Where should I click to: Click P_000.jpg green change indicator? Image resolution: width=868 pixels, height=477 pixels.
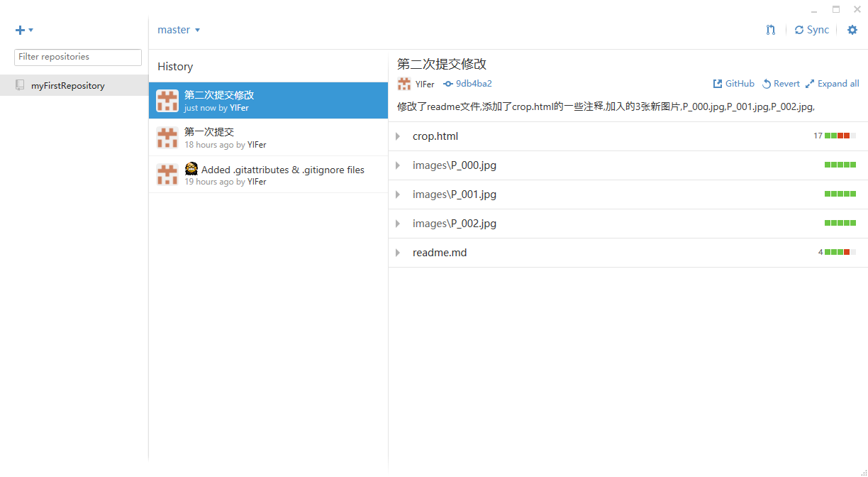click(840, 165)
